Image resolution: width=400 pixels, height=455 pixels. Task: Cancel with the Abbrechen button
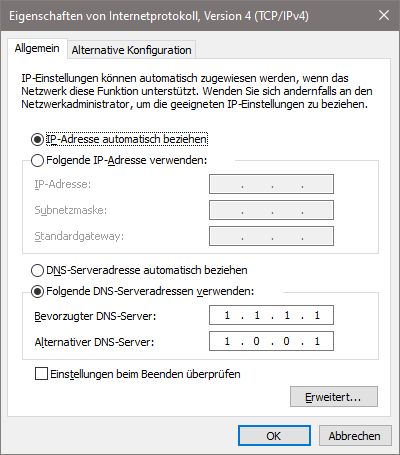pos(355,436)
